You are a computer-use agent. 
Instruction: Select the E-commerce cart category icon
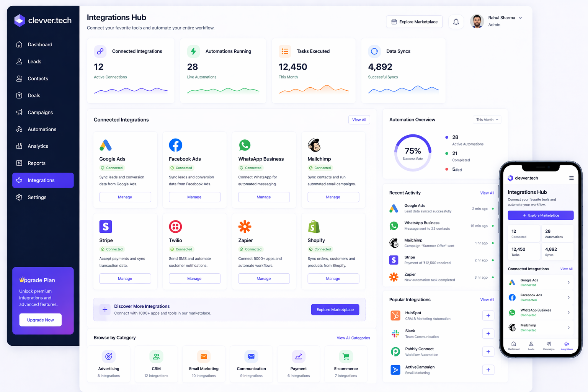(x=346, y=356)
